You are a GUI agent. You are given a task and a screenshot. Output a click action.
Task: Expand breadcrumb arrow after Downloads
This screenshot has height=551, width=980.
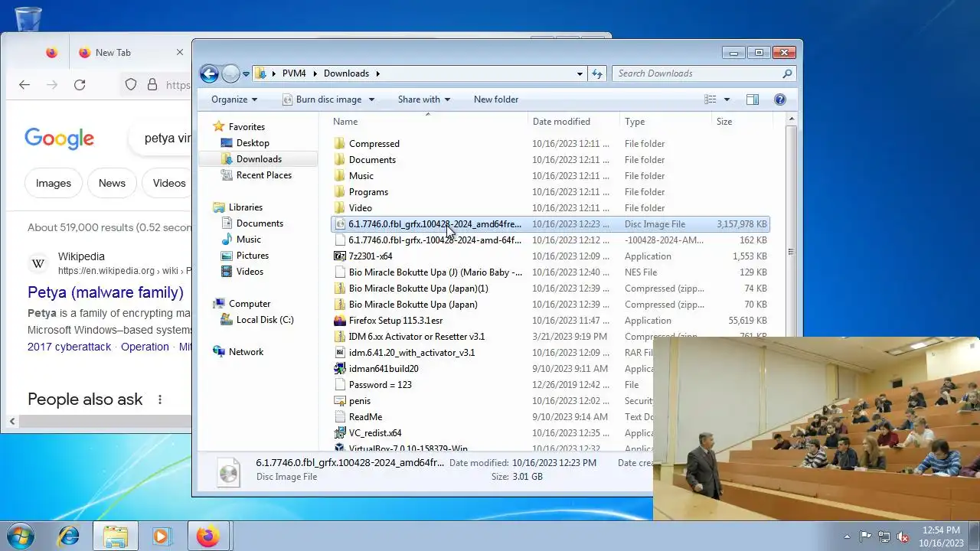click(x=377, y=73)
